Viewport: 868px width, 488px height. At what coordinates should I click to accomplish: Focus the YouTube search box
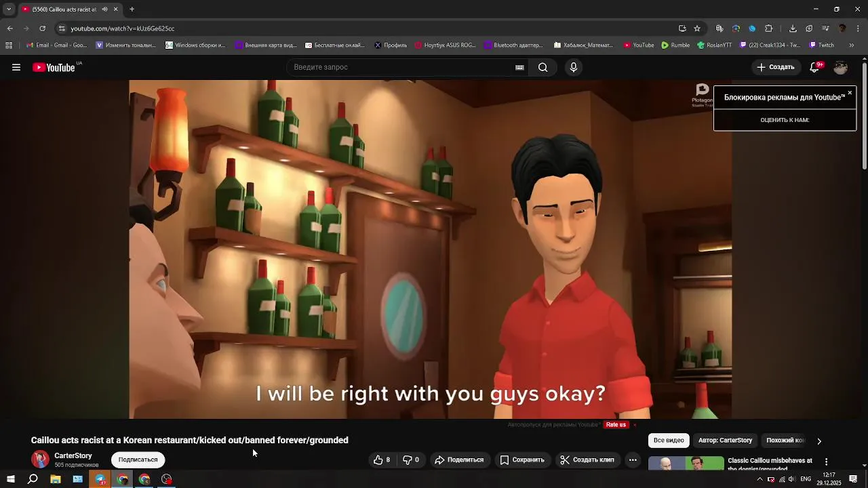400,67
